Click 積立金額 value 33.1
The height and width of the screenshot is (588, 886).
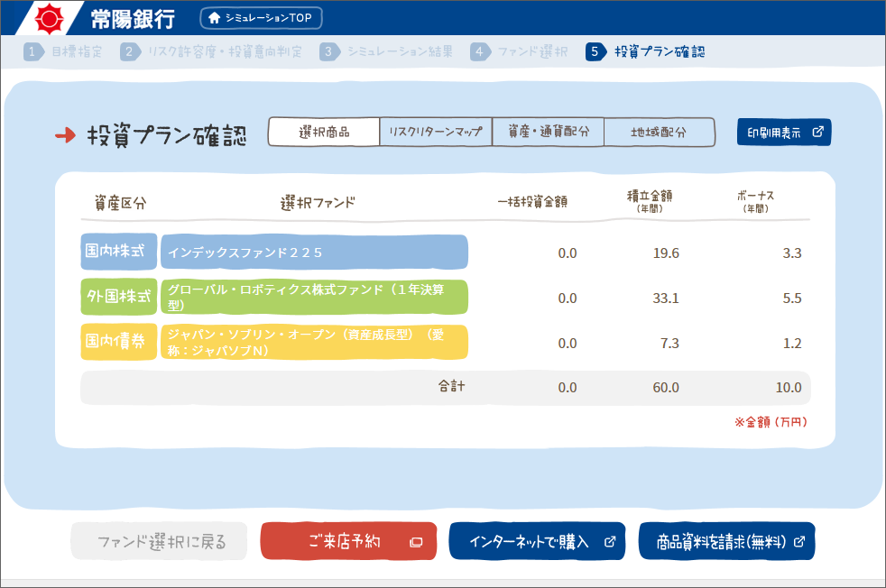point(666,299)
